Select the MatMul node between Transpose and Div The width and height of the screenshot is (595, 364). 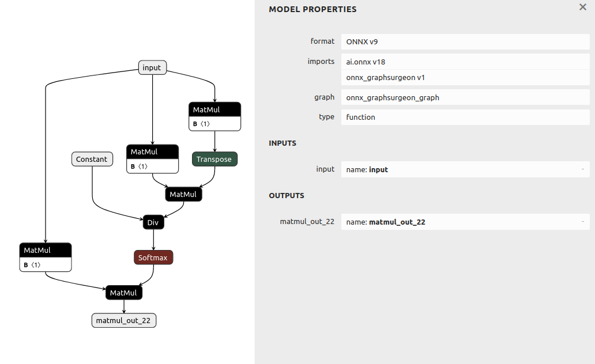(x=184, y=194)
